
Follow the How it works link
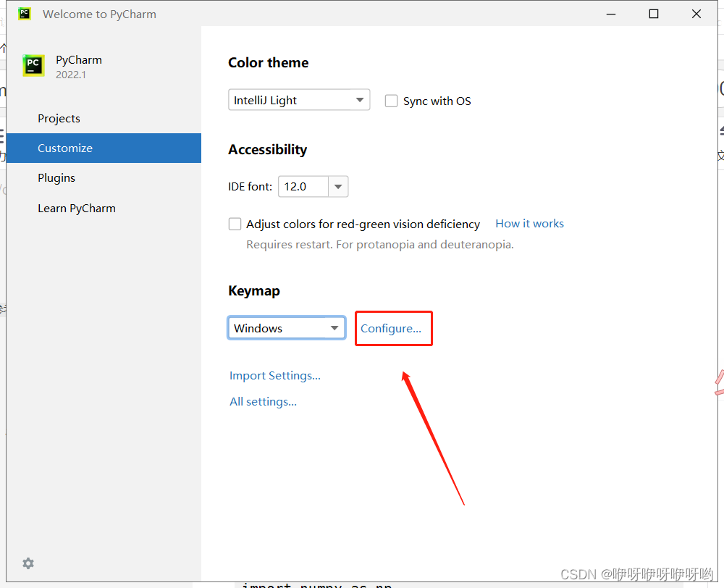coord(530,224)
